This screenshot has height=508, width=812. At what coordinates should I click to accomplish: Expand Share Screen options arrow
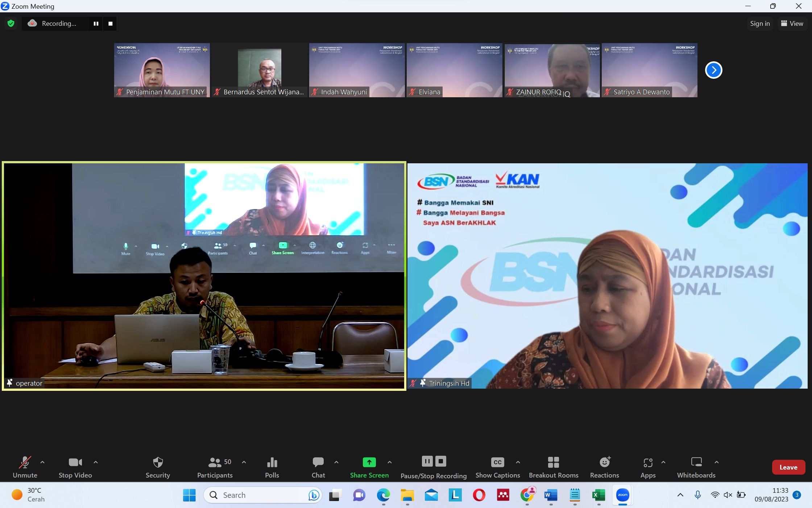[390, 462]
